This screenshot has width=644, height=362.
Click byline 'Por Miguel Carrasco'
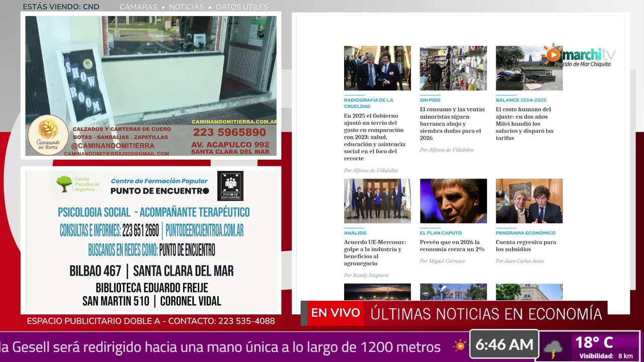point(442,261)
